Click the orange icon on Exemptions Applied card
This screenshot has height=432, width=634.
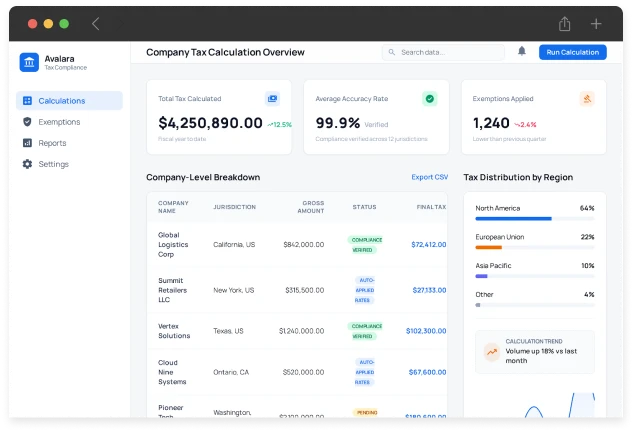[x=587, y=98]
